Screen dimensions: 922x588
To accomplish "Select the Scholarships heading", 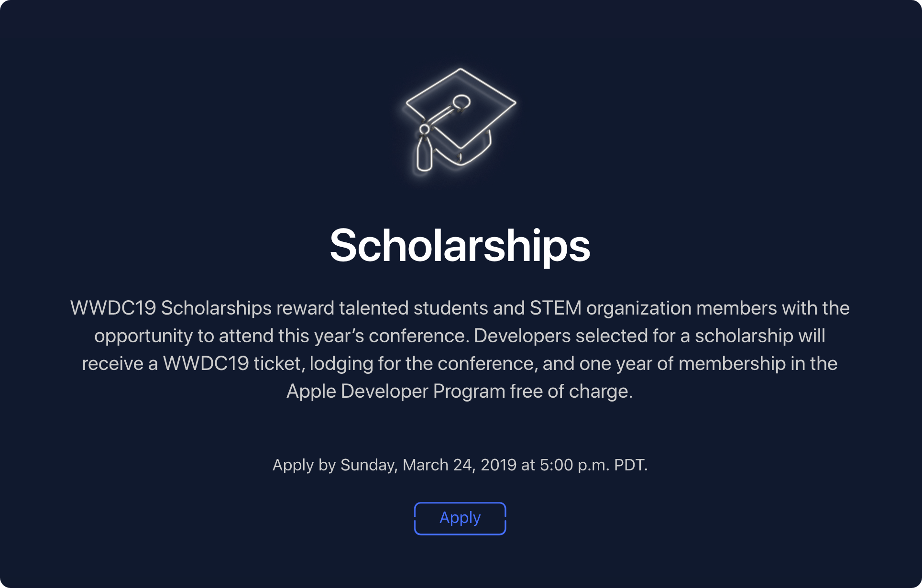I will click(x=460, y=246).
